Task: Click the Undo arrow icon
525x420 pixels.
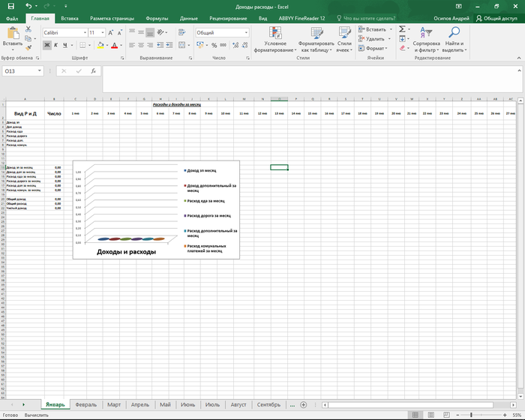Action: click(28, 6)
